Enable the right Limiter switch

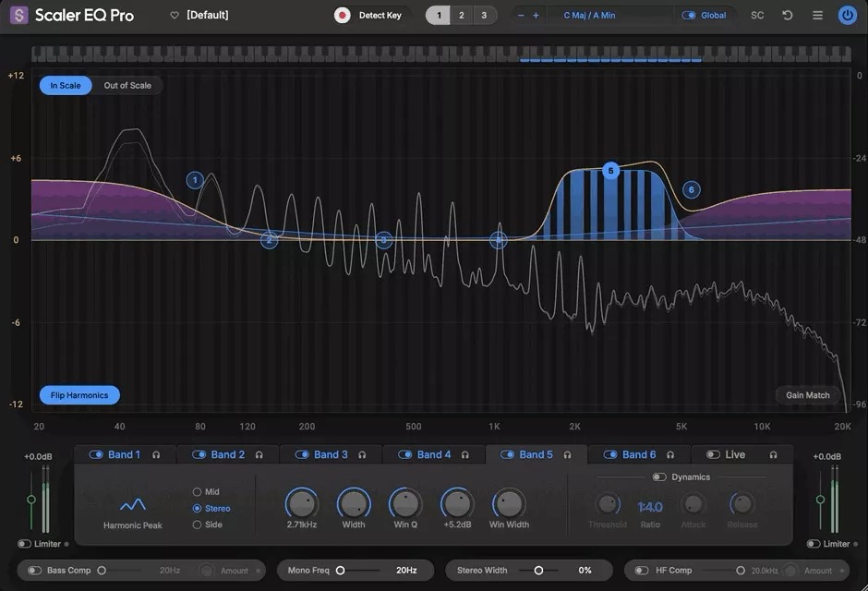pyautogui.click(x=814, y=544)
